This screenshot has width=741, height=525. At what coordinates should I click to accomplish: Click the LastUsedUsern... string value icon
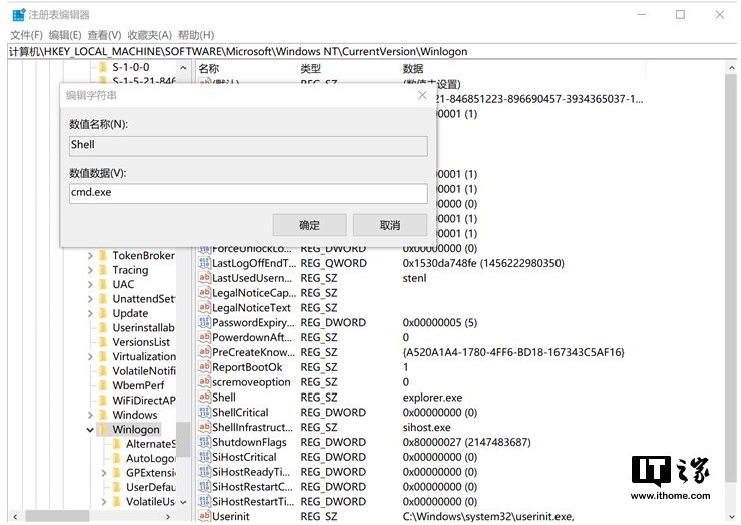[x=204, y=277]
